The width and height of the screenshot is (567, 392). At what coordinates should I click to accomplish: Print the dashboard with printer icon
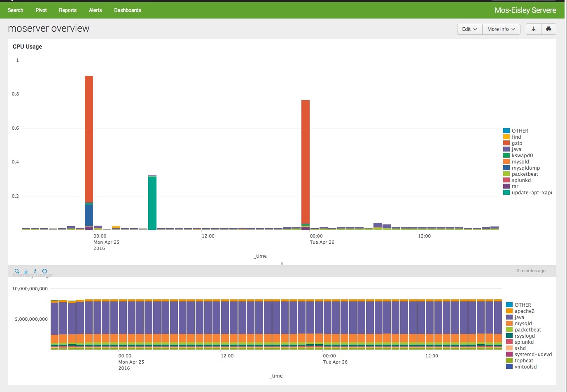(x=548, y=29)
